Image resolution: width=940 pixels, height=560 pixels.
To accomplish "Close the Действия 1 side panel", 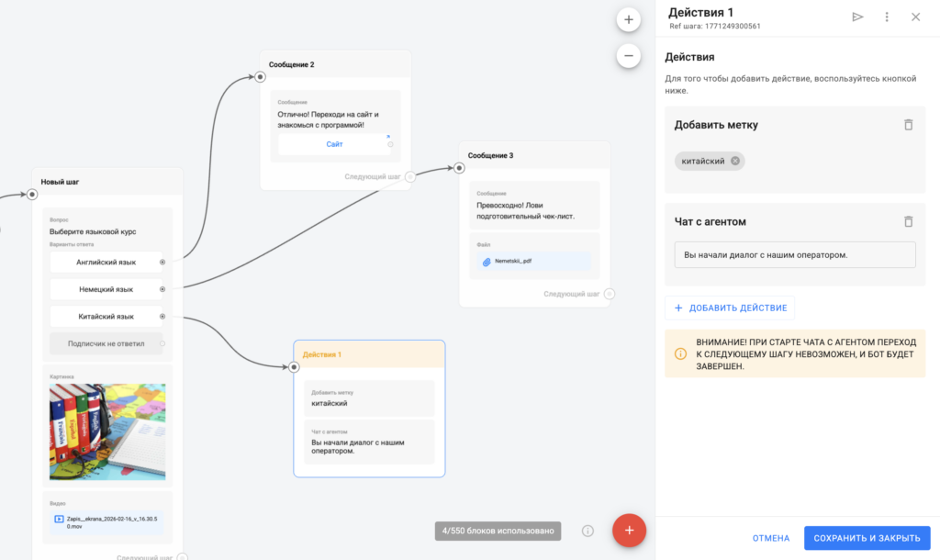I will 915,17.
